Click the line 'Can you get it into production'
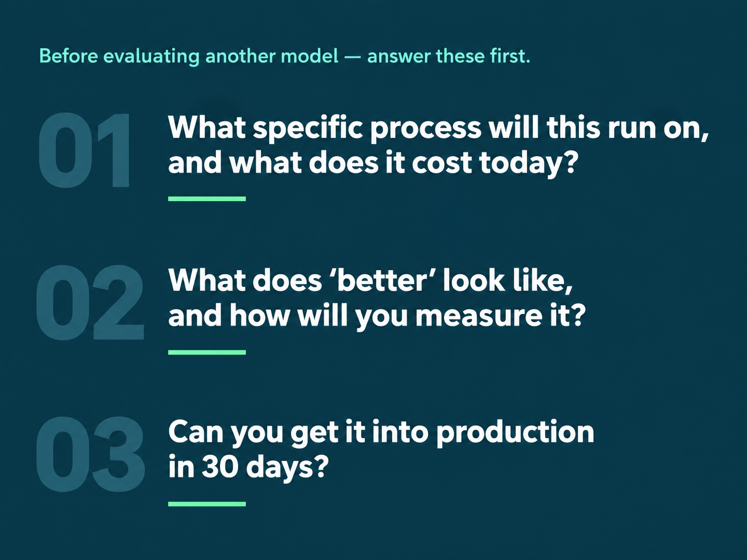The width and height of the screenshot is (747, 560). pyautogui.click(x=381, y=432)
